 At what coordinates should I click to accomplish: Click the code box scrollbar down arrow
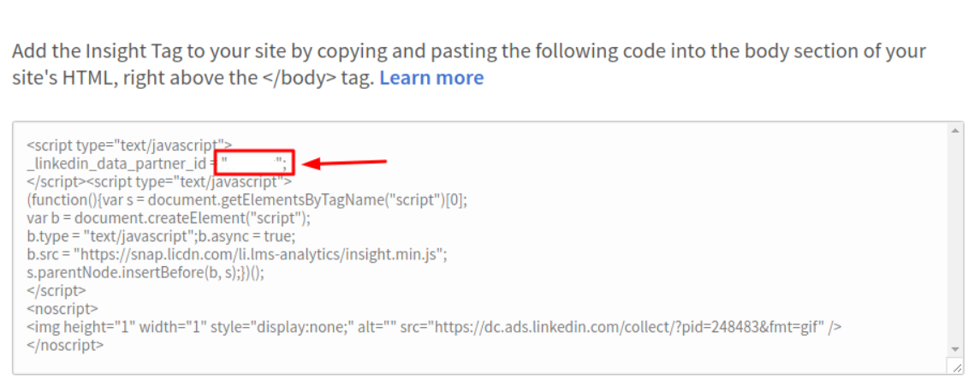(955, 348)
